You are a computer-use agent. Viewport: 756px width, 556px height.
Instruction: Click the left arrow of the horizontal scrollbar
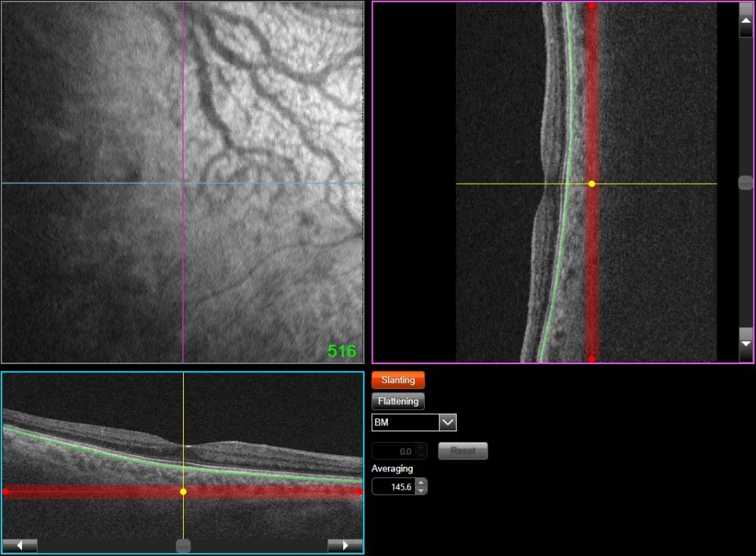[20, 545]
